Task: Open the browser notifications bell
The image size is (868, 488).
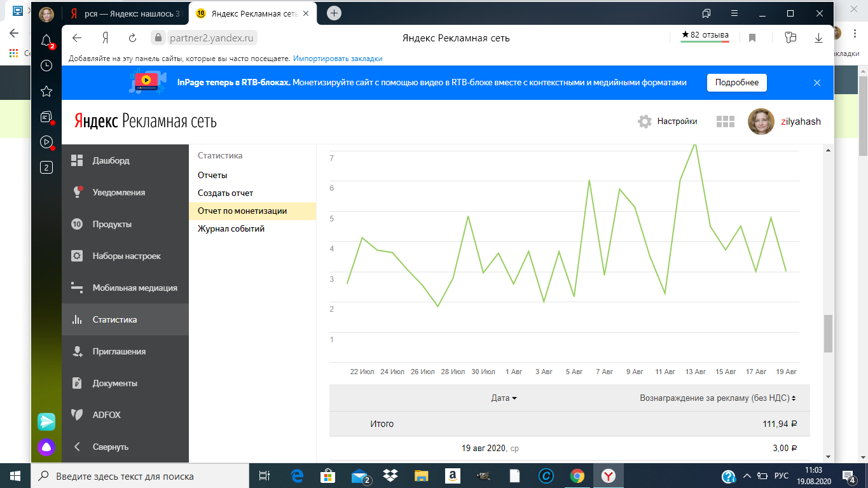Action: 46,41
